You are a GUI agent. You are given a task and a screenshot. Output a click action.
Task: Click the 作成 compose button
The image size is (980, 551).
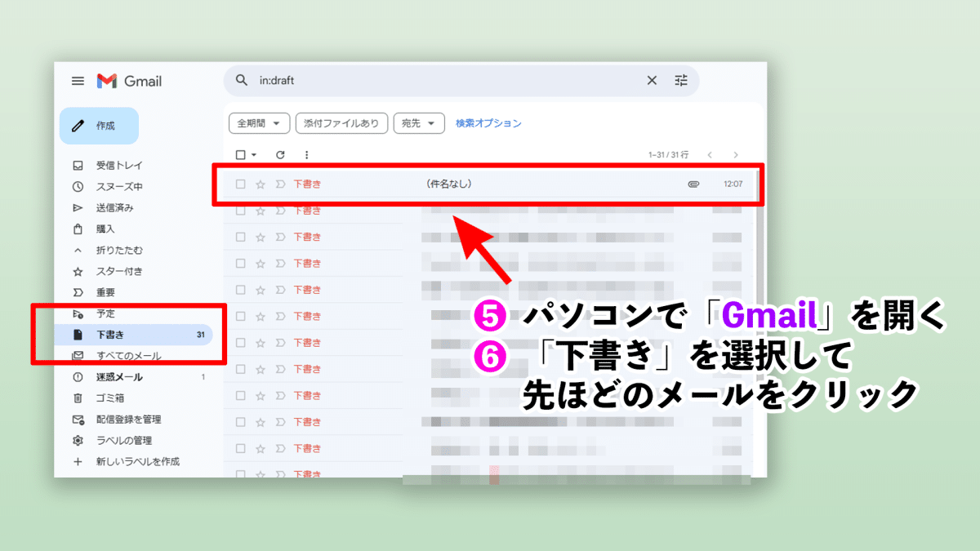click(x=99, y=126)
